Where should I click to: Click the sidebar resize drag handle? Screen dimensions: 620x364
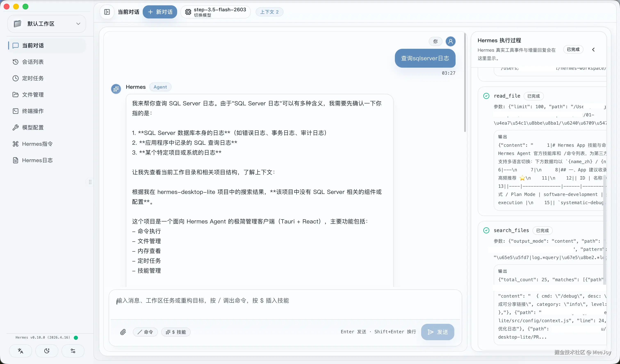(90, 182)
